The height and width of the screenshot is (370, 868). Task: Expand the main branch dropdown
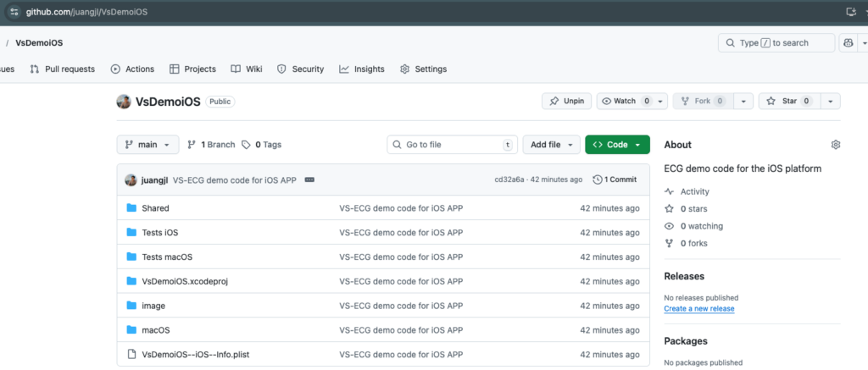(x=147, y=145)
